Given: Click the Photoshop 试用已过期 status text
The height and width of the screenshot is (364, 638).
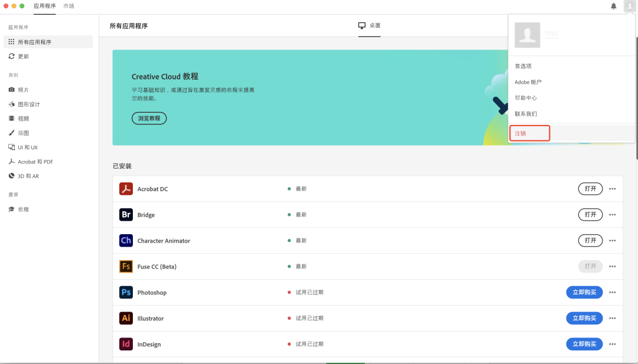Looking at the screenshot, I should click(309, 293).
